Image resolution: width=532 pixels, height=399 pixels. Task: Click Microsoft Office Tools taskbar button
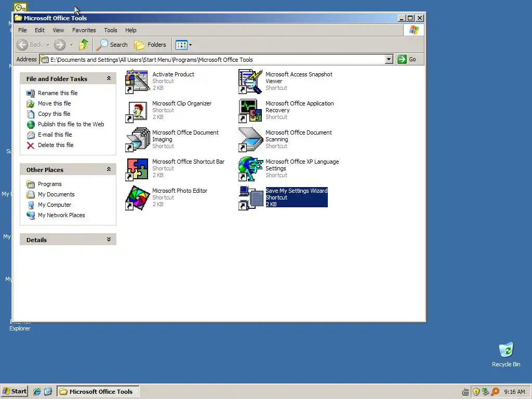point(98,392)
